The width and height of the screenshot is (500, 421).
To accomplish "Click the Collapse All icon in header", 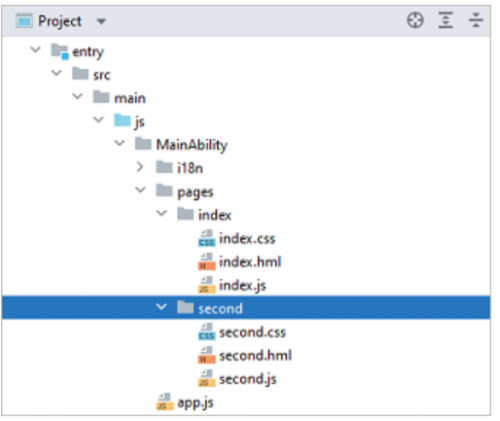I will click(476, 21).
